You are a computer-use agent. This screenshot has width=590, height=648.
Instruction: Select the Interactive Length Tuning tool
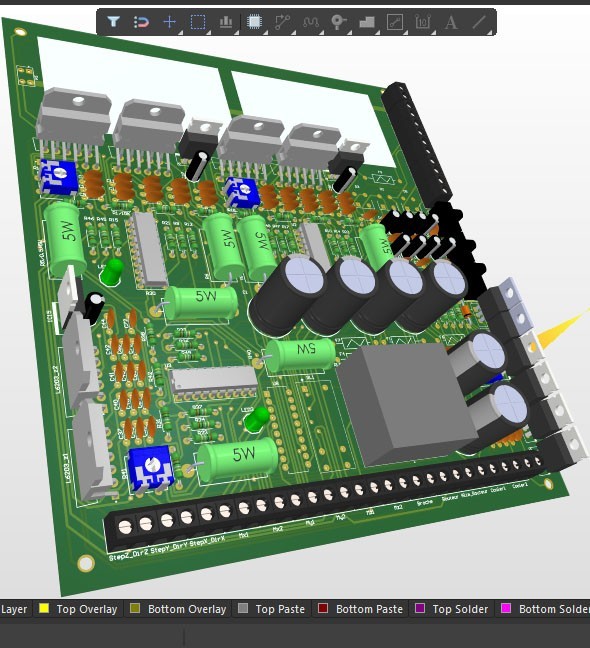pos(310,22)
